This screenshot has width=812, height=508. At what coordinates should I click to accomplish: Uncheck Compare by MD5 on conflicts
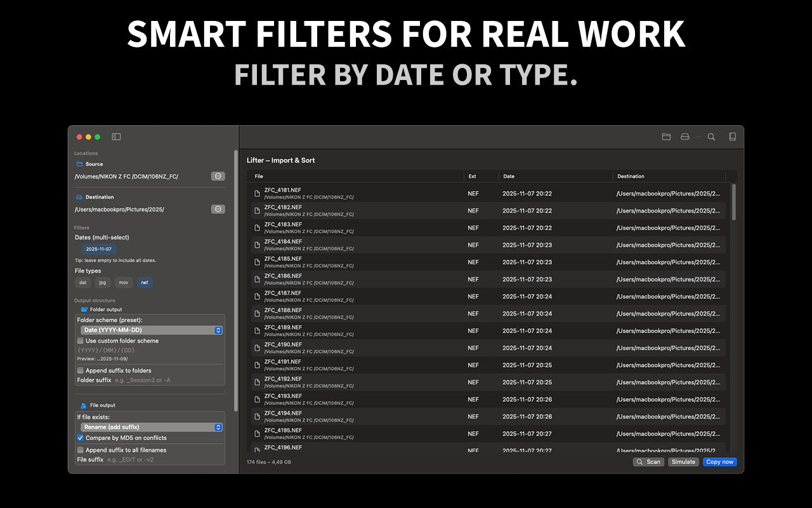tap(79, 438)
